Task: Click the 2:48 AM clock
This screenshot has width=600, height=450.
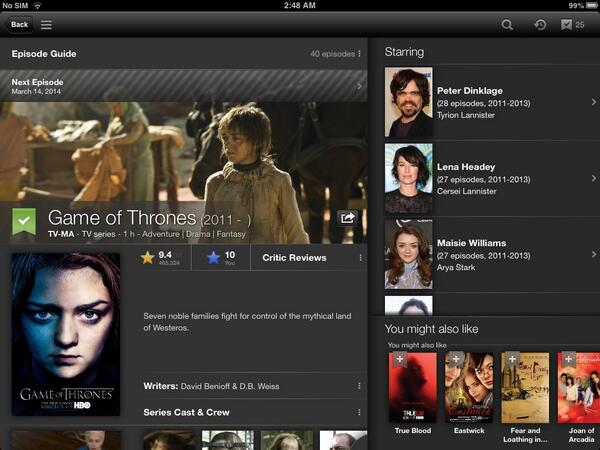Action: pos(300,5)
